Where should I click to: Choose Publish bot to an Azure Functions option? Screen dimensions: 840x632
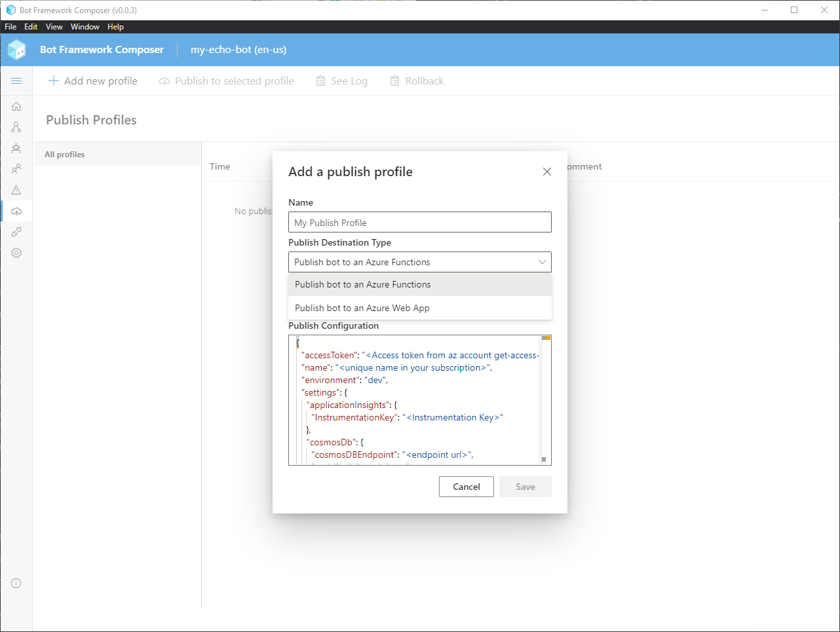click(x=420, y=284)
